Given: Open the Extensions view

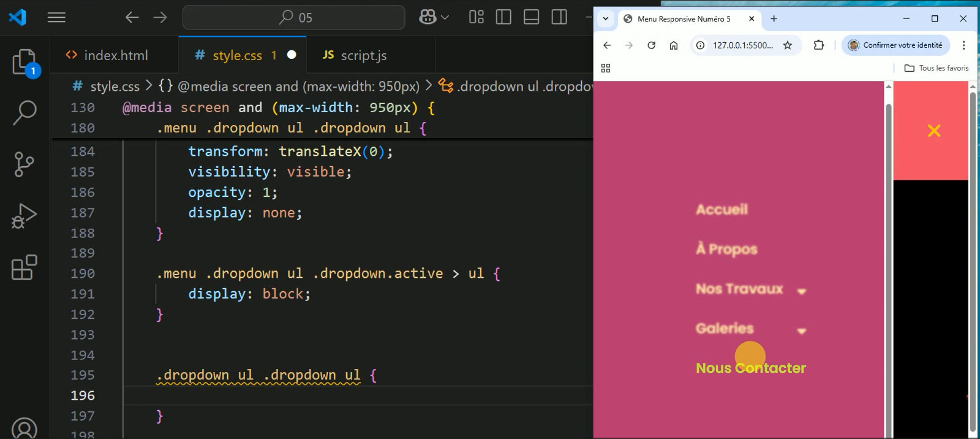Looking at the screenshot, I should [x=24, y=267].
